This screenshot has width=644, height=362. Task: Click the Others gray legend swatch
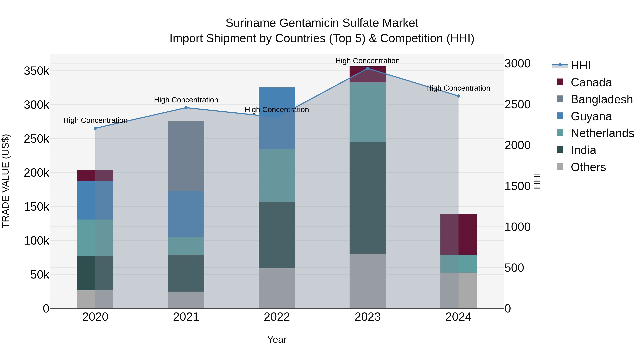560,166
